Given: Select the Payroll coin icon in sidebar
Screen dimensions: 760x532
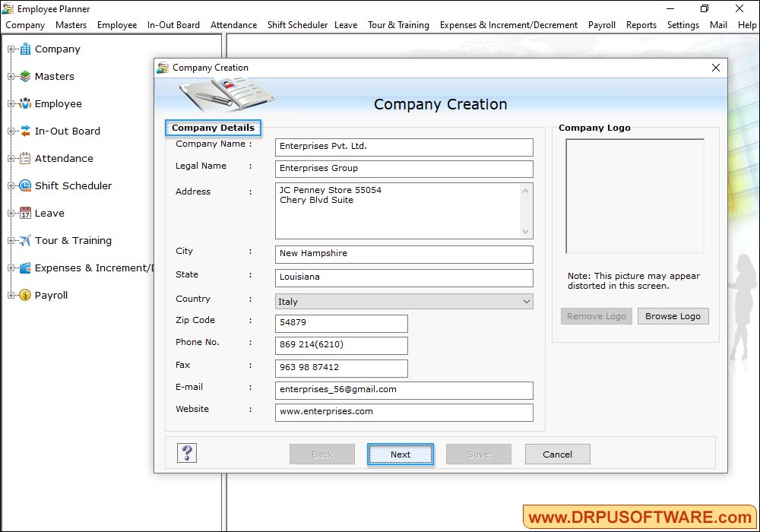Looking at the screenshot, I should (x=24, y=295).
